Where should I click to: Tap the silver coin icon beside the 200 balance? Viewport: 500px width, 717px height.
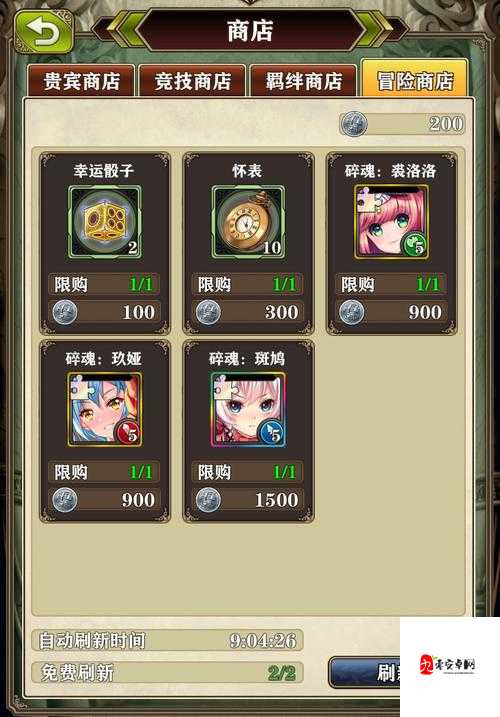click(x=353, y=124)
